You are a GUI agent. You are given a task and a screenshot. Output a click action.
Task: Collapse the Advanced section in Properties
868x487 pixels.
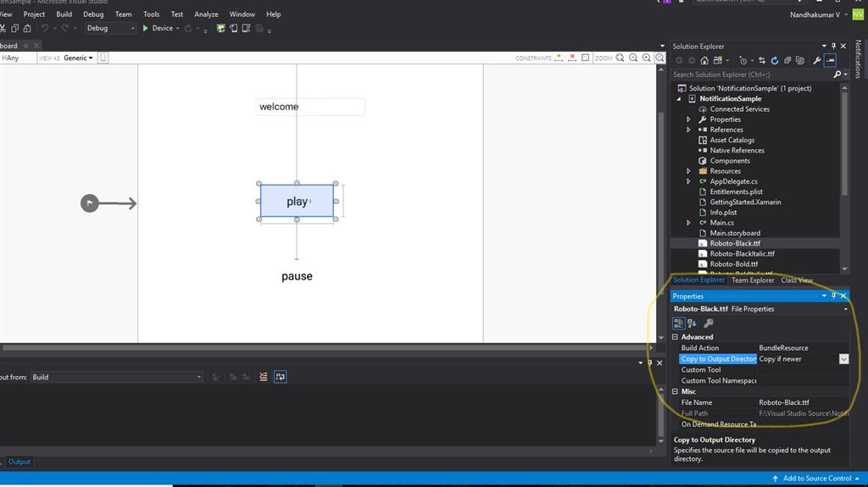[676, 337]
